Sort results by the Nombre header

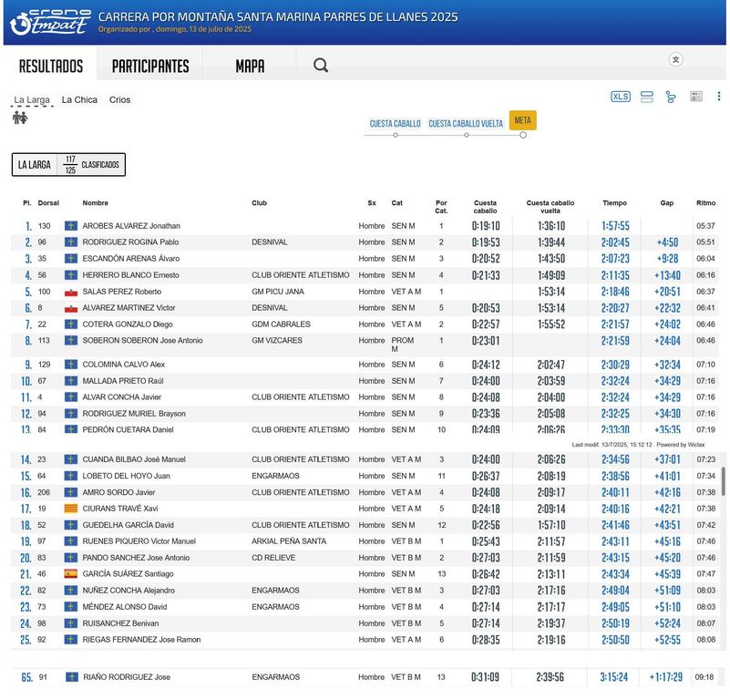point(95,203)
